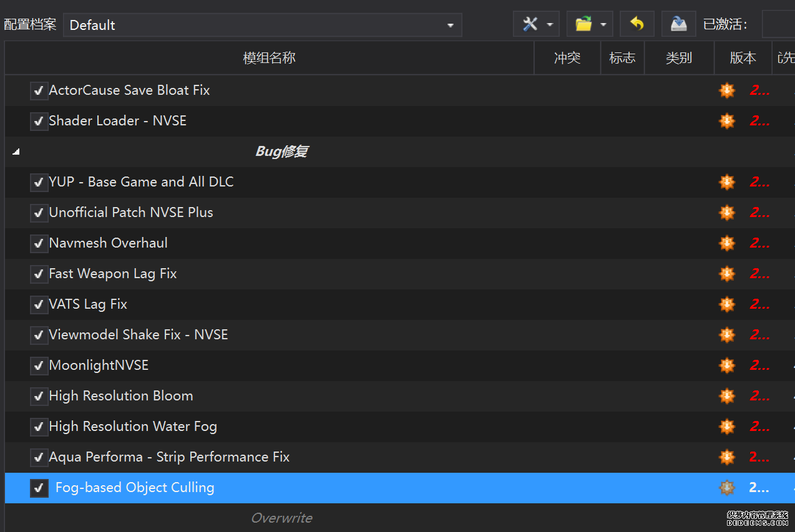
Task: Click the create backup icon beside 已激活
Action: pos(678,24)
